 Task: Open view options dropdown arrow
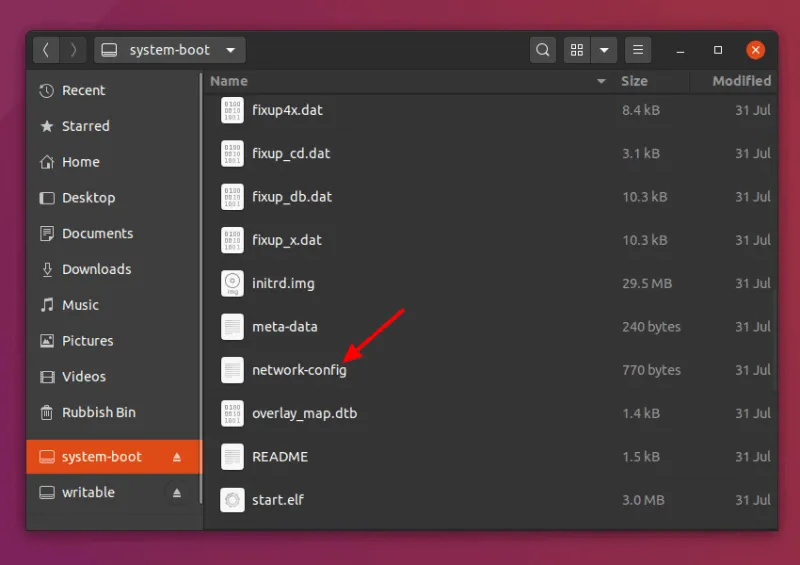[x=604, y=50]
